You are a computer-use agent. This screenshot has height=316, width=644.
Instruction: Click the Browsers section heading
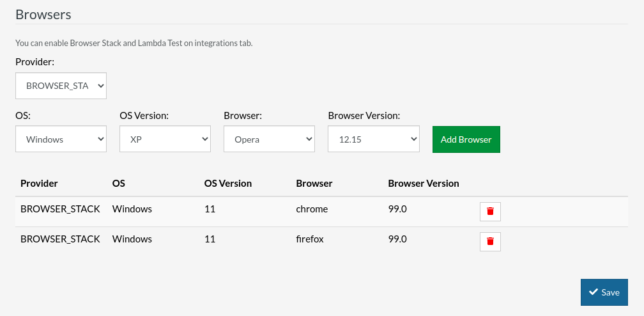pos(43,14)
